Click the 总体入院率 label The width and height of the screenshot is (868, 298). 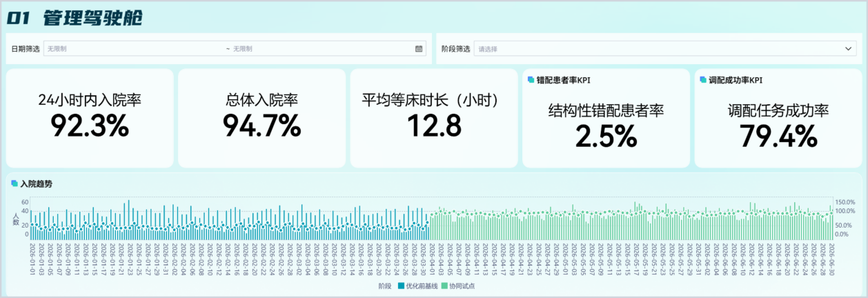(x=262, y=99)
